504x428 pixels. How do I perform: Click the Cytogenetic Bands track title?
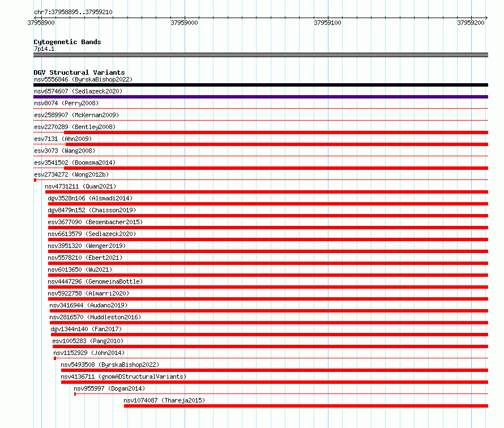(x=67, y=42)
